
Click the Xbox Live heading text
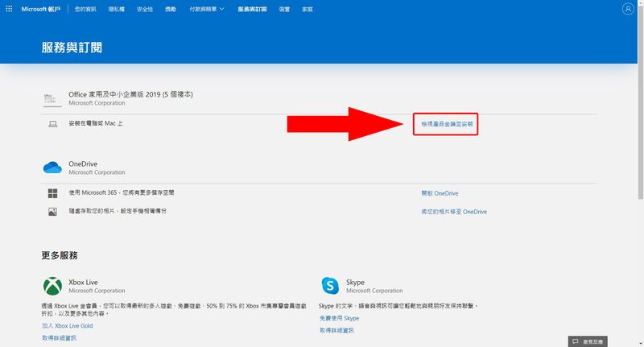[x=83, y=282]
